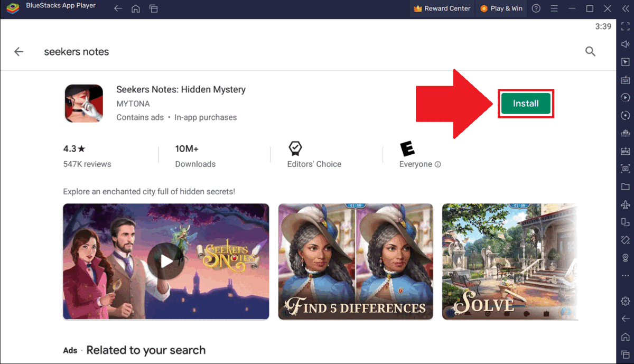Open the MYTONA developer name
The height and width of the screenshot is (364, 634).
133,104
